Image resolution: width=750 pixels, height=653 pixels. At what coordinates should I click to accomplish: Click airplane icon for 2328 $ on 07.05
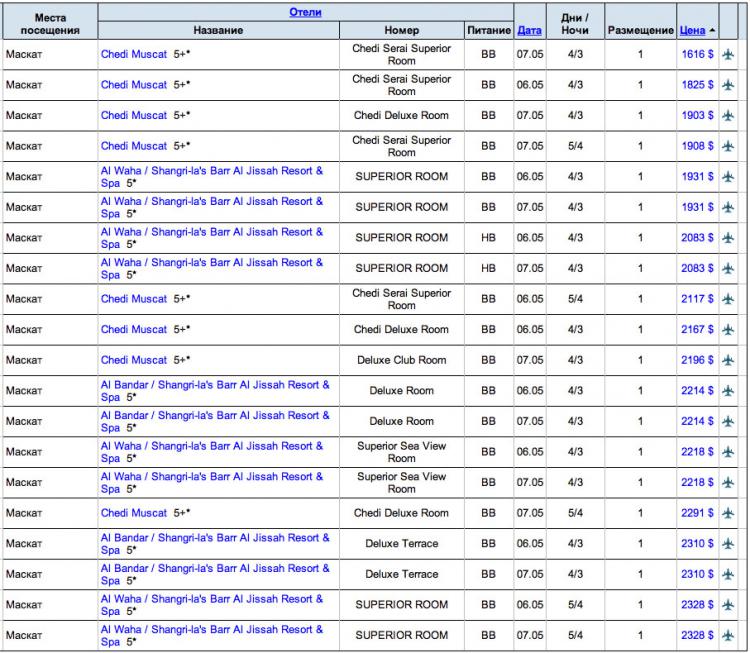pos(728,636)
